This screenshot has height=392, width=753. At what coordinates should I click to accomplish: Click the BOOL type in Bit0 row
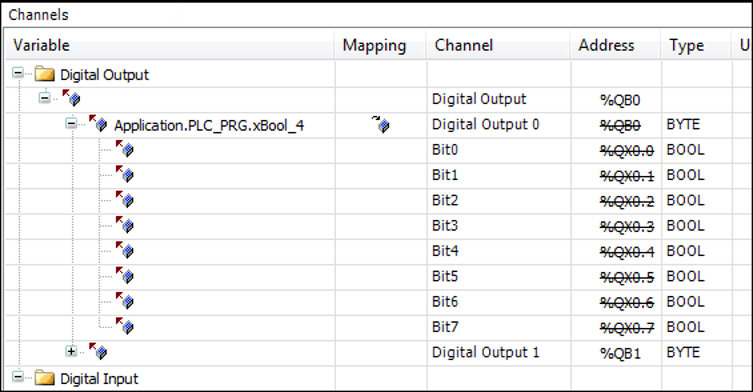[685, 149]
